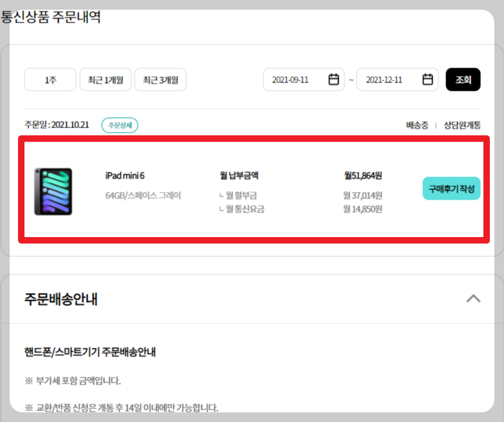Screen dimensions: 504x422
Task: Collapse the 주문배송안내 section chevron
Action: click(473, 299)
